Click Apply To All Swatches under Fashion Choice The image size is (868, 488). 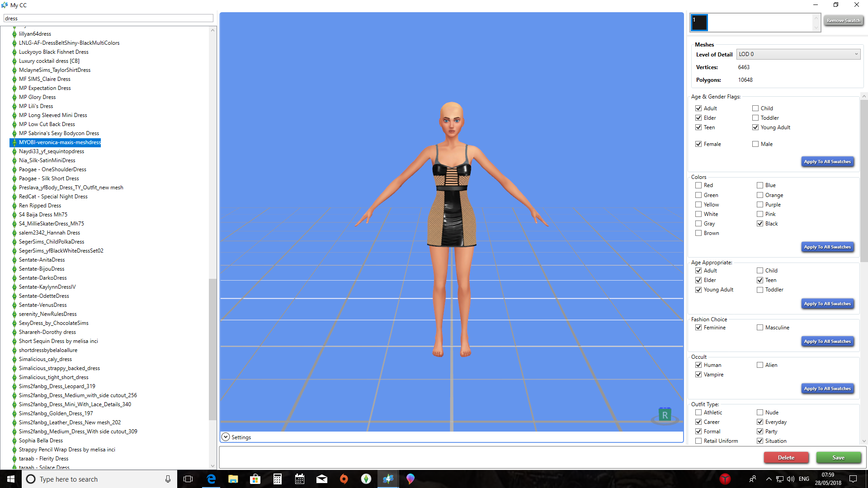click(x=827, y=342)
